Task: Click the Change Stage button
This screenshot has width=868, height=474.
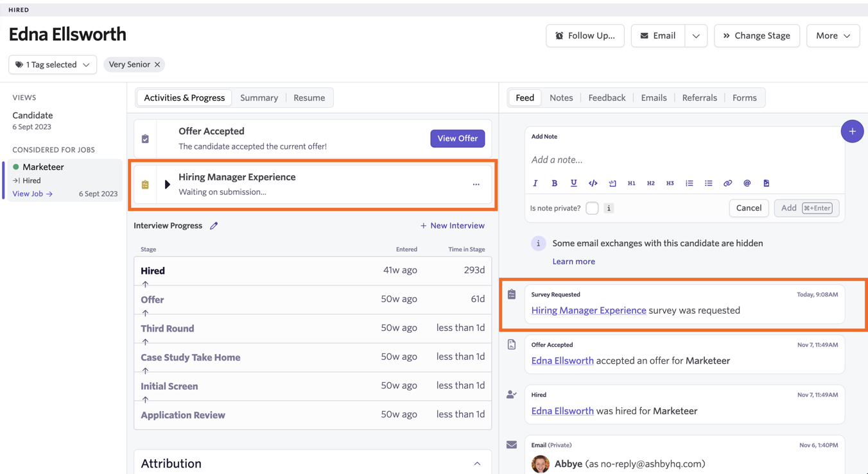Action: [x=757, y=36]
